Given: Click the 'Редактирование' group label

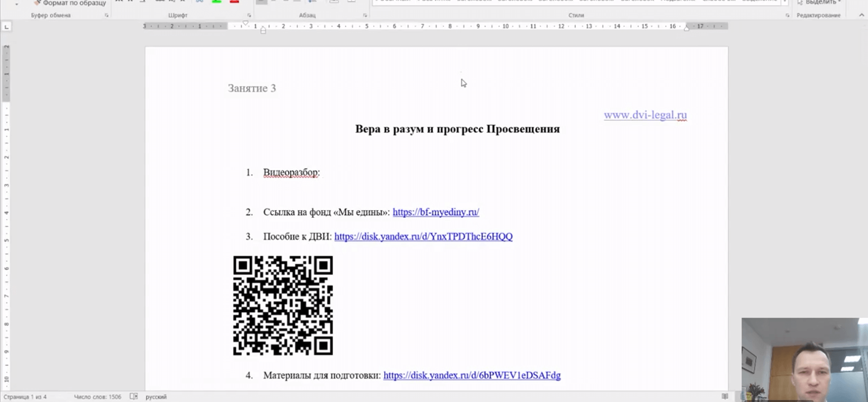Looking at the screenshot, I should click(x=819, y=15).
